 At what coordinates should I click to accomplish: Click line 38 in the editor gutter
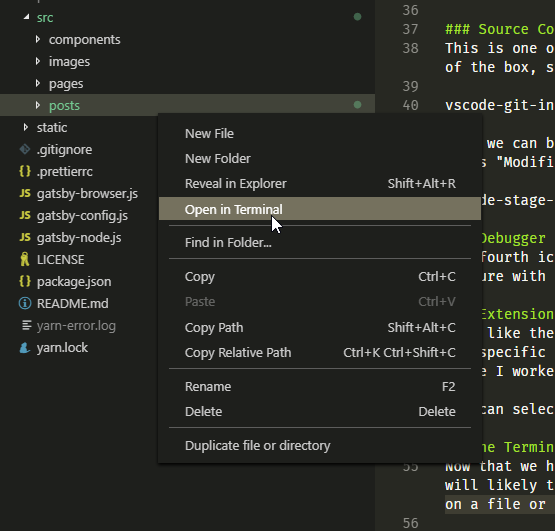click(411, 48)
